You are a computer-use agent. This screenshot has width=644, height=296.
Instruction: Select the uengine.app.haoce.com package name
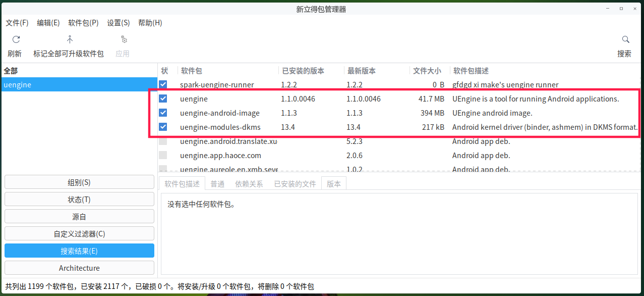click(220, 156)
